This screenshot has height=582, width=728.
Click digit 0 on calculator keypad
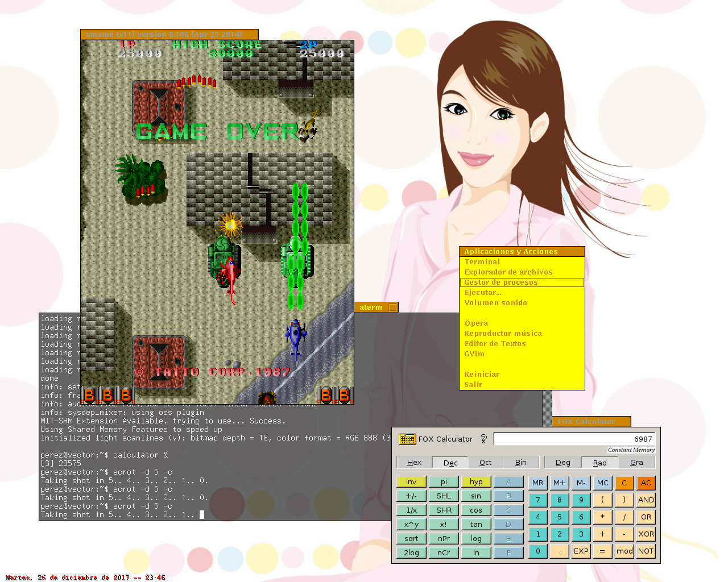(x=538, y=551)
